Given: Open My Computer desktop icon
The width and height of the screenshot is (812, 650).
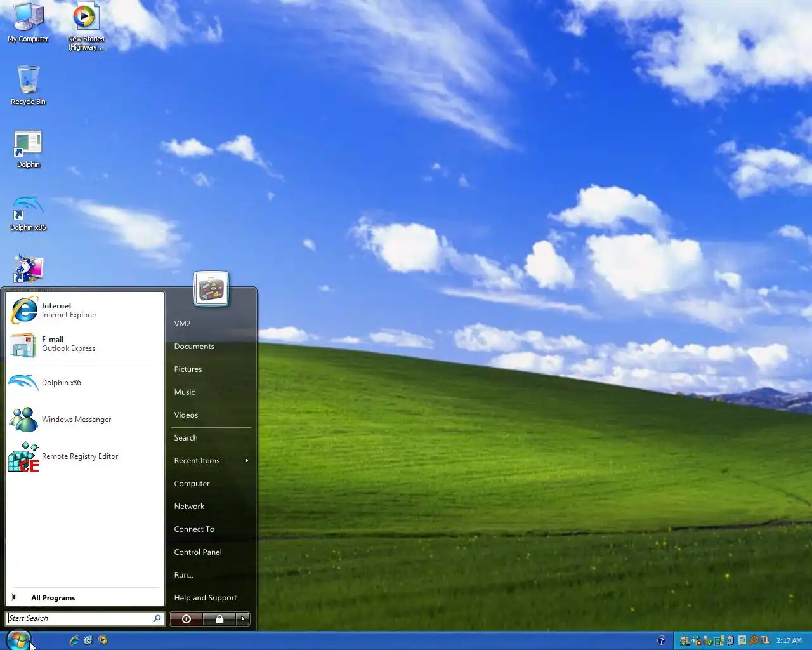Looking at the screenshot, I should click(28, 23).
